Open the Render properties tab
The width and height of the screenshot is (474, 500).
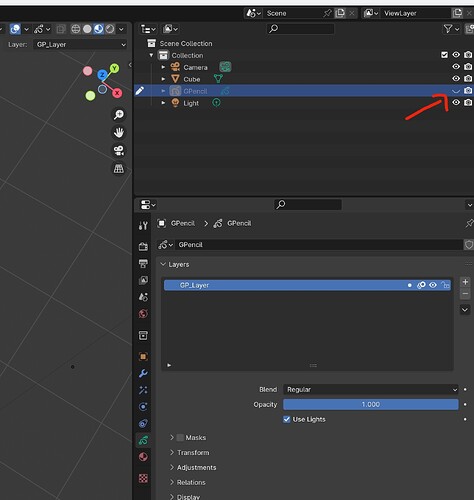(x=143, y=246)
